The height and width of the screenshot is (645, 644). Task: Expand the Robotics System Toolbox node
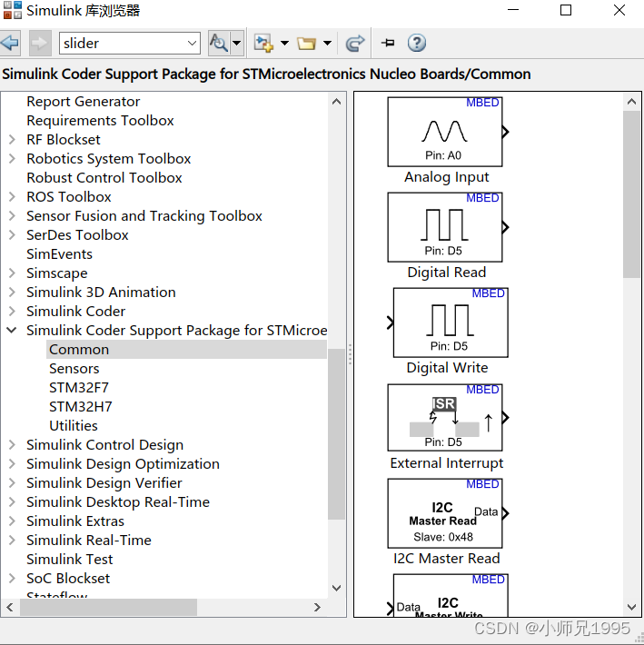(12, 159)
